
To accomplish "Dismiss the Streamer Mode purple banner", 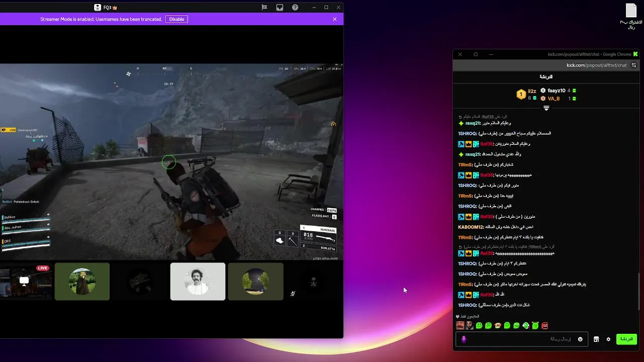I will tap(335, 19).
